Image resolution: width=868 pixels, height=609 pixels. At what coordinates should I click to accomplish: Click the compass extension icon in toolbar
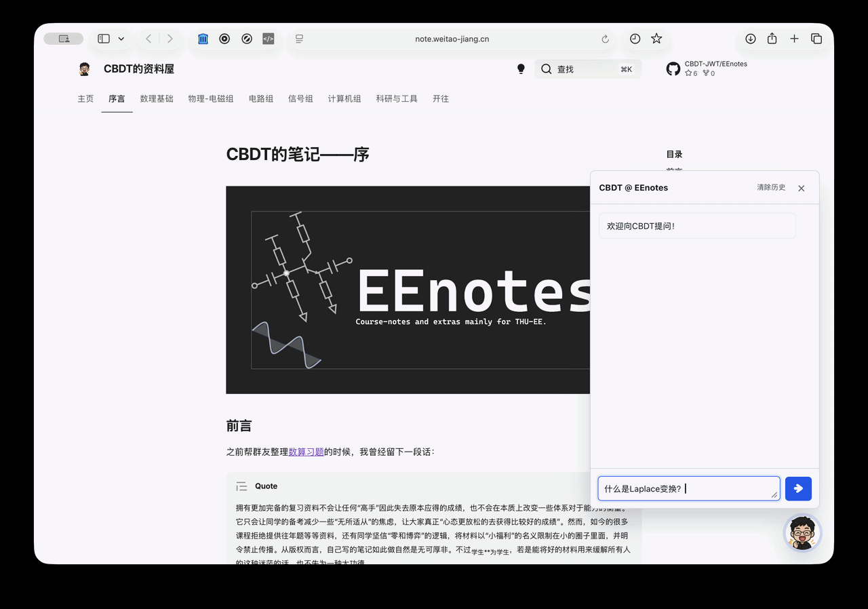coord(247,39)
